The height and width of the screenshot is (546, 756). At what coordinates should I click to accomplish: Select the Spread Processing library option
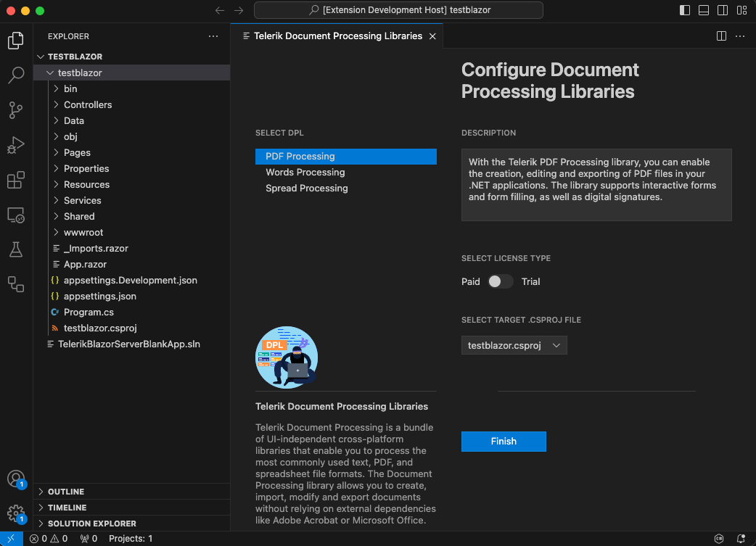(x=345, y=188)
